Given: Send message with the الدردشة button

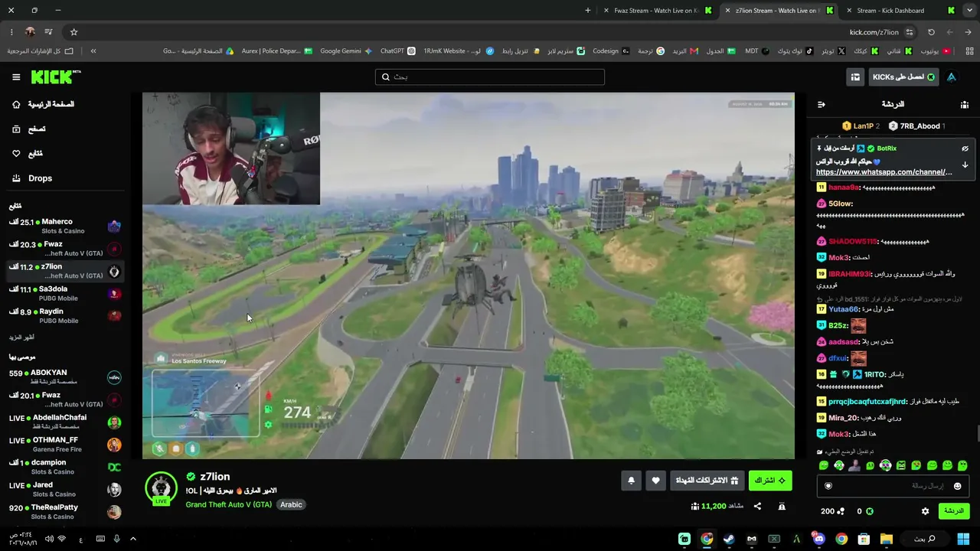Looking at the screenshot, I should tap(953, 511).
